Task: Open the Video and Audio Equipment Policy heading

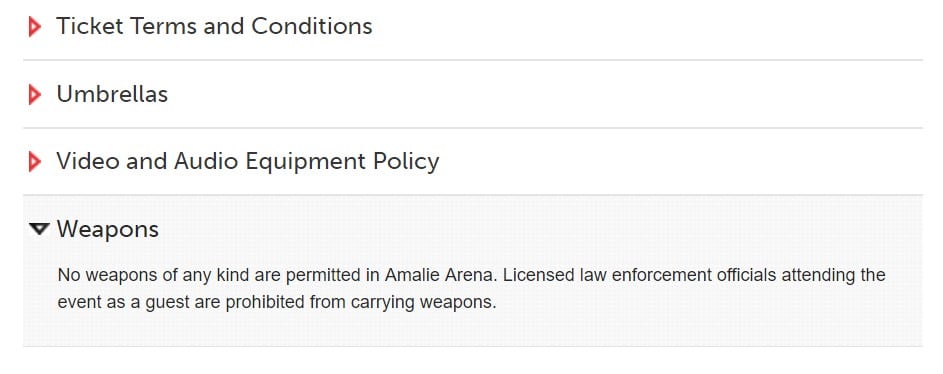Action: 248,162
